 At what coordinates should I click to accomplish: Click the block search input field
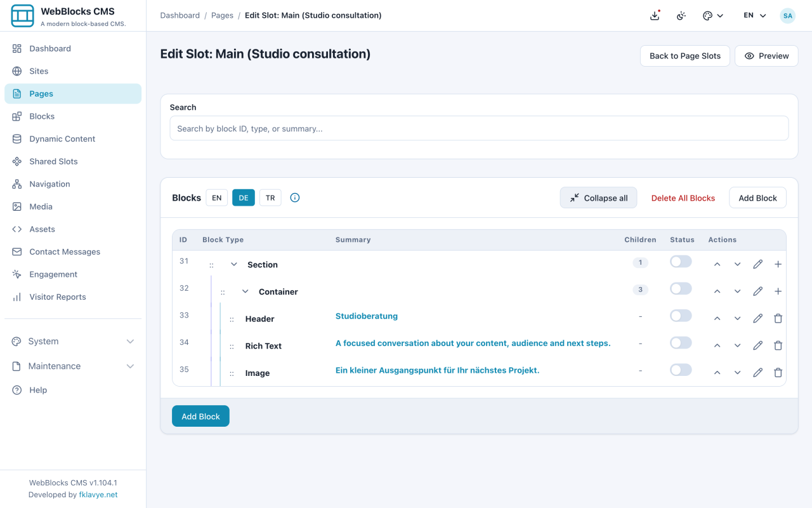coord(479,128)
